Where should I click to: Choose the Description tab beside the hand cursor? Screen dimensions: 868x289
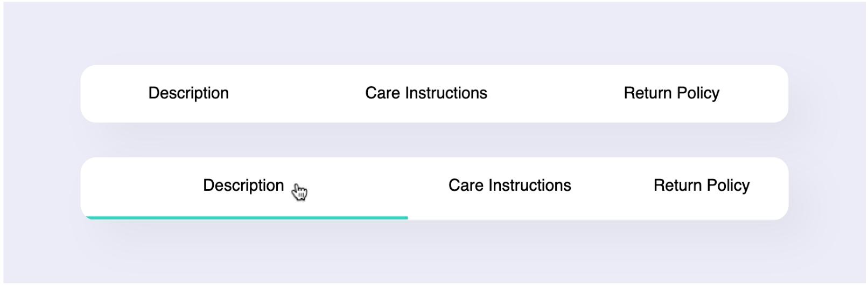pyautogui.click(x=244, y=186)
